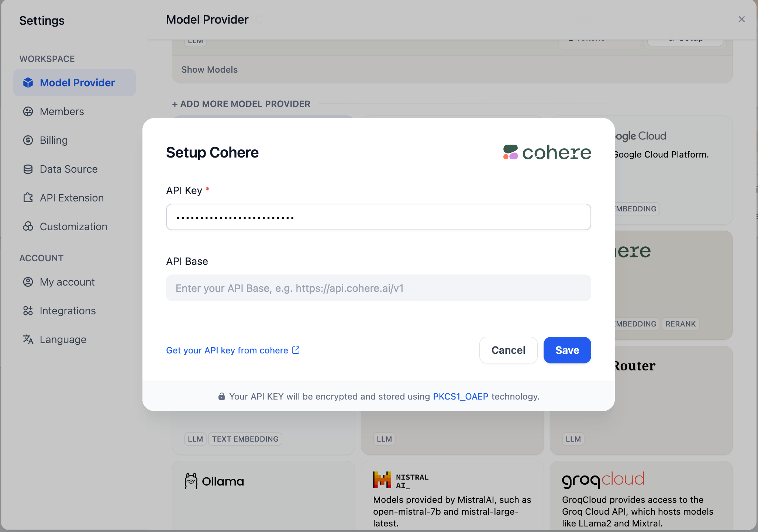758x532 pixels.
Task: Close the Settings panel with X
Action: [741, 19]
